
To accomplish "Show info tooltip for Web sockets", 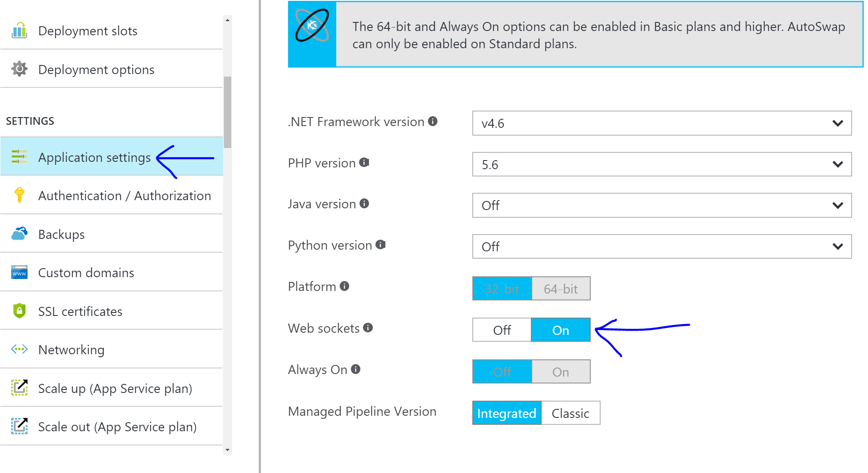I will tap(368, 328).
